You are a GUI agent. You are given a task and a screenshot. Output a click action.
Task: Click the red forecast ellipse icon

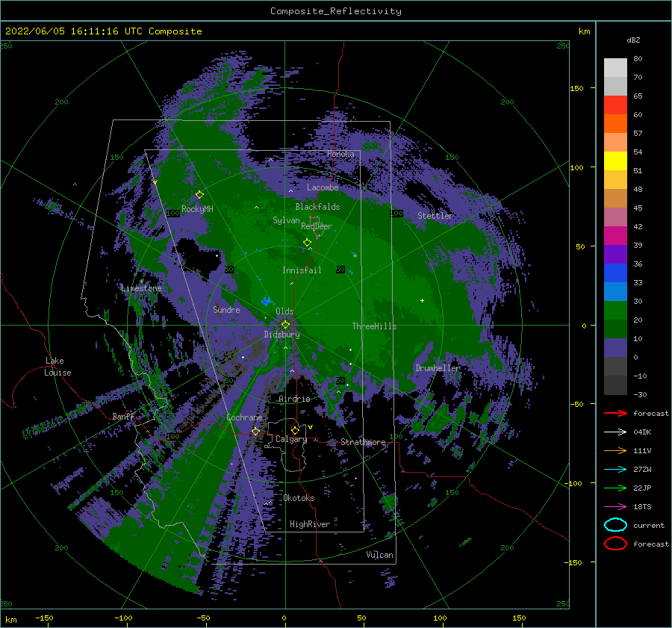coord(615,544)
